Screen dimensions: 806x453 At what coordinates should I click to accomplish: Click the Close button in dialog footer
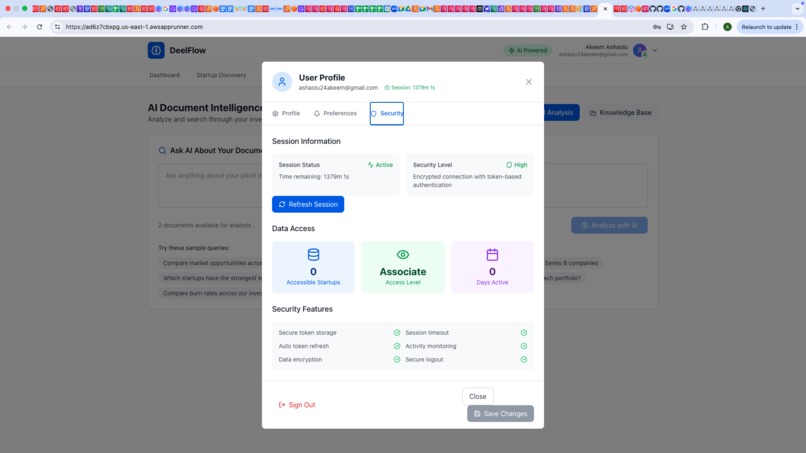pos(478,396)
